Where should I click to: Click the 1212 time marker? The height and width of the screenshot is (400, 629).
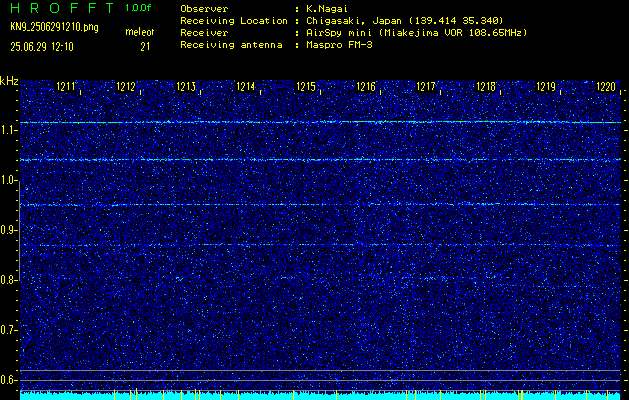pos(126,86)
